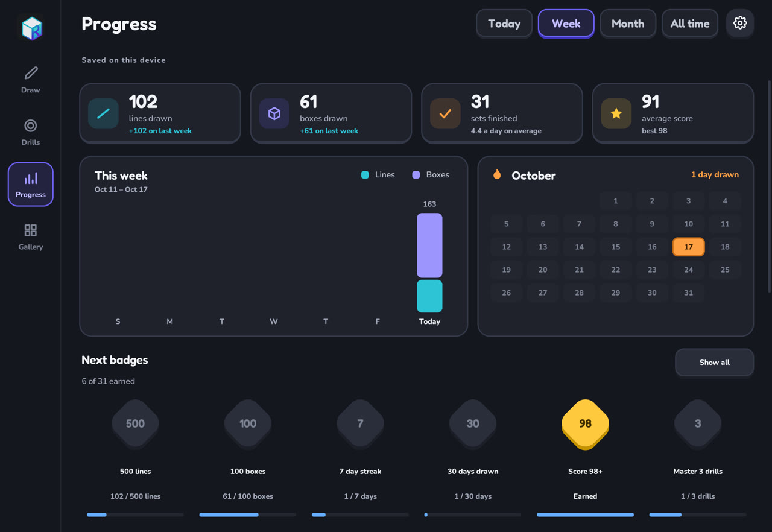Select the 7 day streak badge
Viewport: 772px width, 532px height.
click(360, 424)
